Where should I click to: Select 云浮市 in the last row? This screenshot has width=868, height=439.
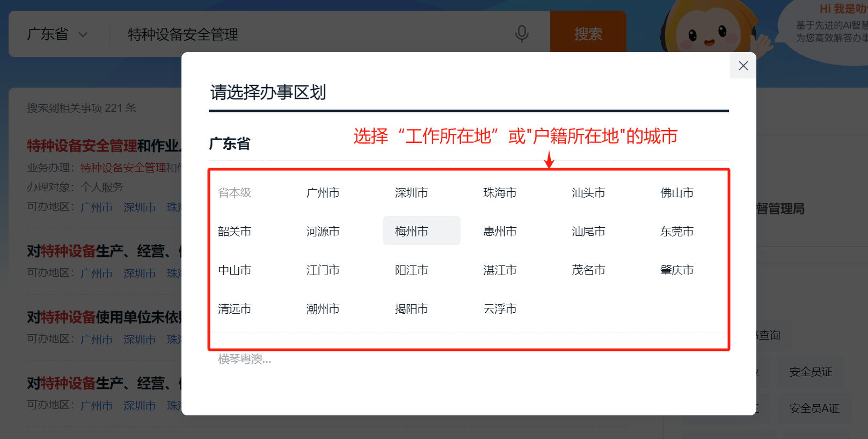tap(500, 309)
